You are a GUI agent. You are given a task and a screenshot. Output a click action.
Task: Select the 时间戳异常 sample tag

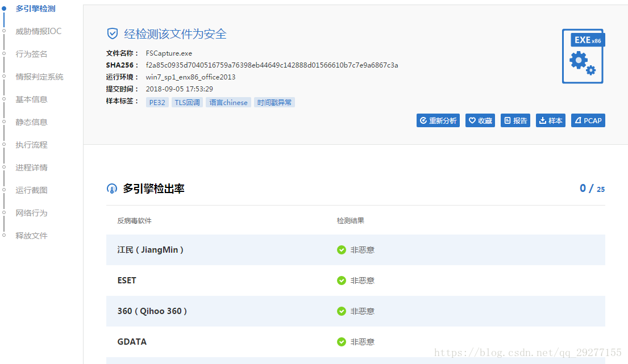[x=275, y=102]
